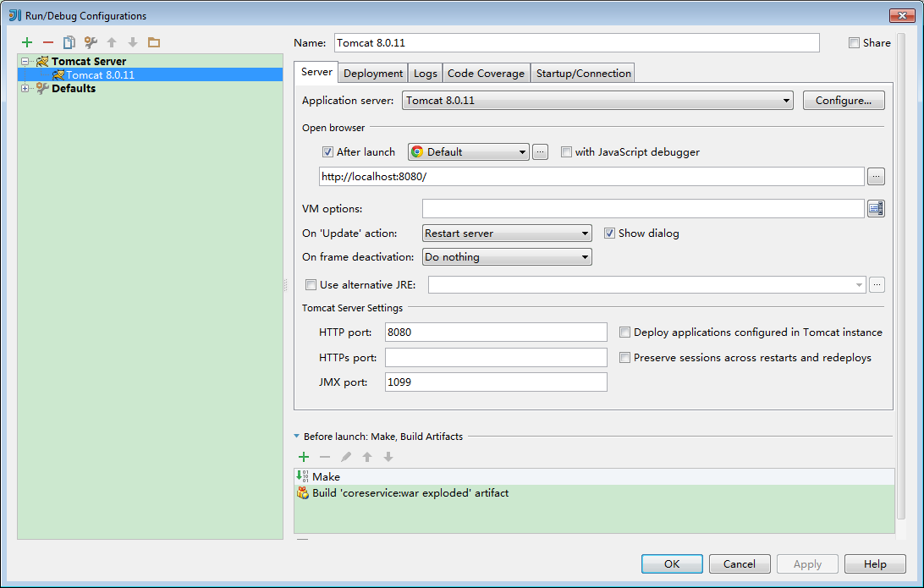Image resolution: width=924 pixels, height=588 pixels.
Task: Click the VM options field
Action: coord(643,208)
